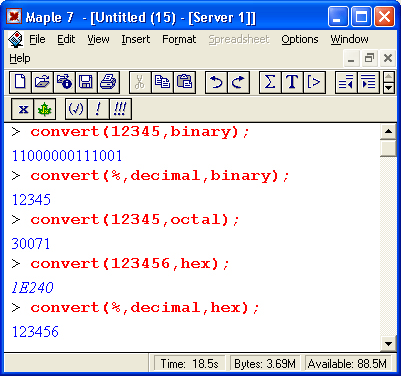The width and height of the screenshot is (401, 376).
Task: Click the greyed Spreadsheet menu
Action: (x=239, y=39)
